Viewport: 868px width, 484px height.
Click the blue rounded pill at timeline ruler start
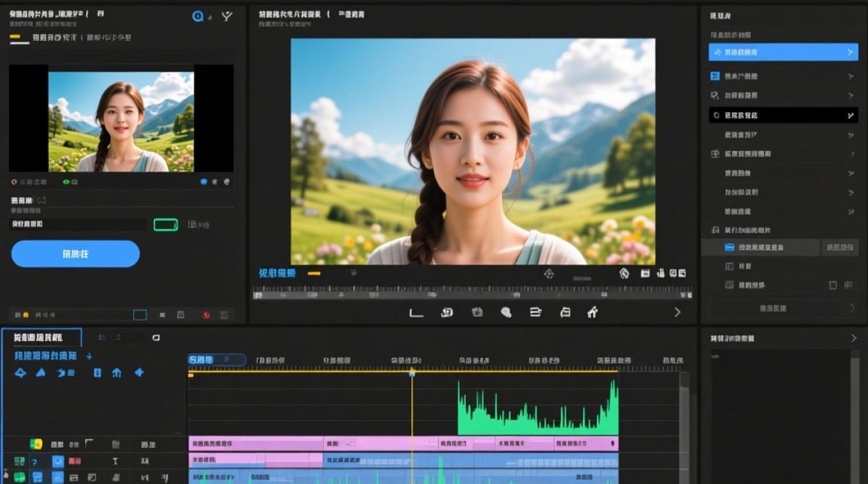click(x=217, y=360)
